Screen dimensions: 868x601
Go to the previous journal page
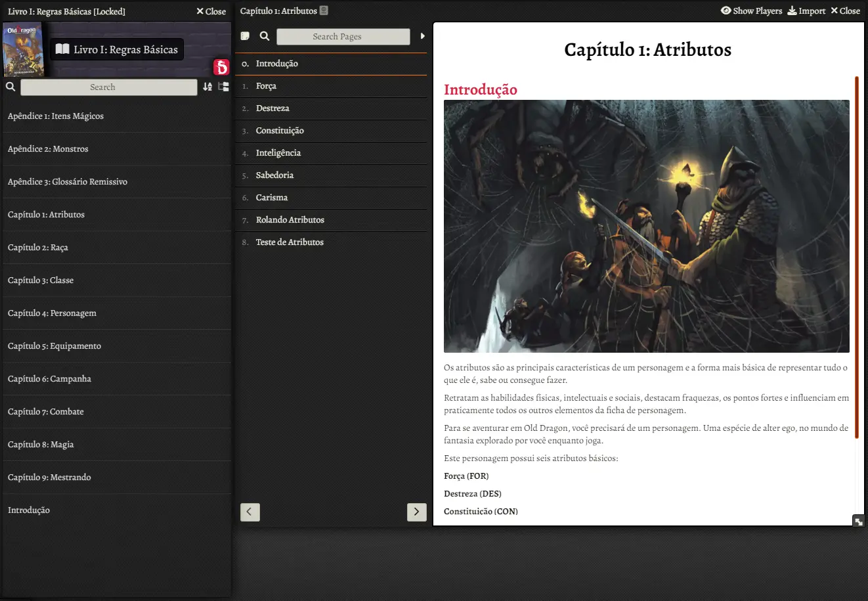coord(250,512)
